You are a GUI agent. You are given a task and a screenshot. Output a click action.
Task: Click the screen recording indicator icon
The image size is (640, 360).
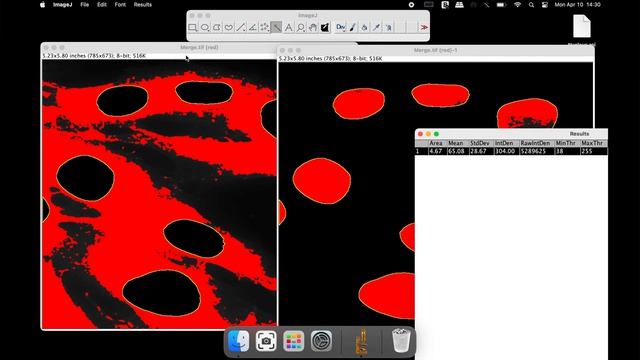point(411,5)
